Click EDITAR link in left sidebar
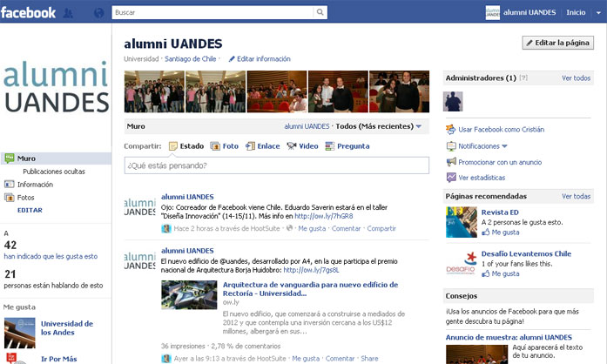The width and height of the screenshot is (607, 364). click(x=30, y=210)
